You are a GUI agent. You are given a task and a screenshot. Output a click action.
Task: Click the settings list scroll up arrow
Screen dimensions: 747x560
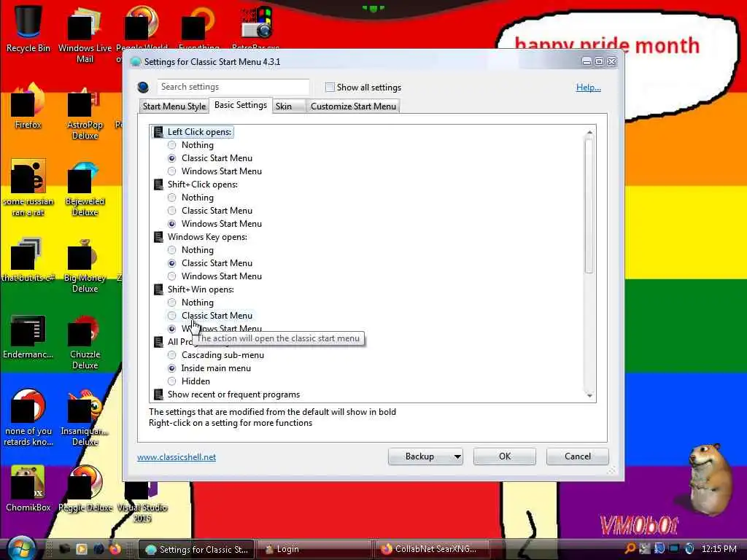(589, 132)
